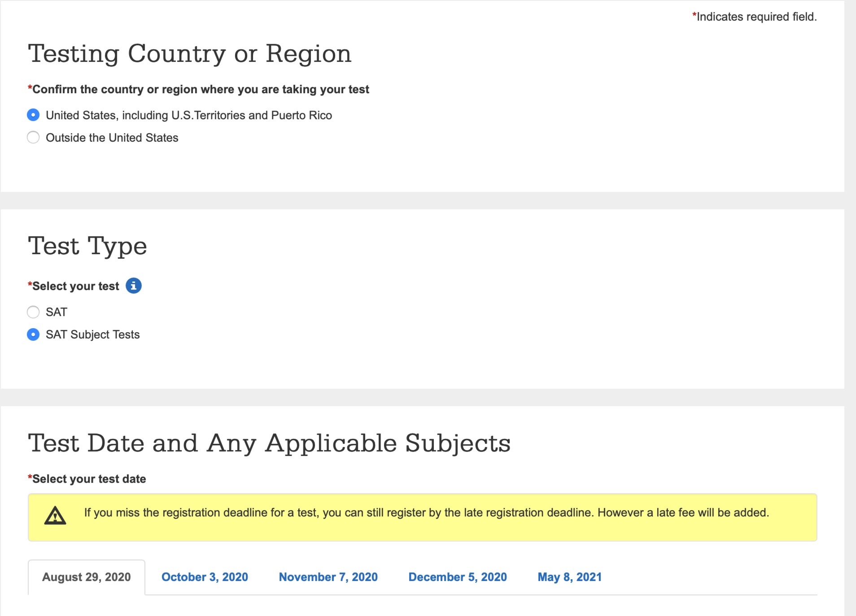Click the late registration deadline notice text

pyautogui.click(x=426, y=512)
